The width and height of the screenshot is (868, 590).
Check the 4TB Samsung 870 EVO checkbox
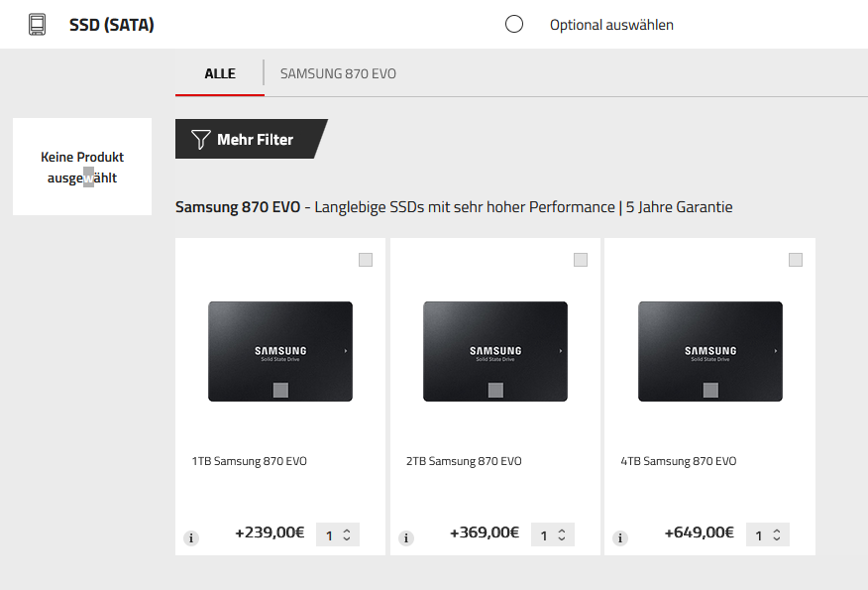coord(796,260)
